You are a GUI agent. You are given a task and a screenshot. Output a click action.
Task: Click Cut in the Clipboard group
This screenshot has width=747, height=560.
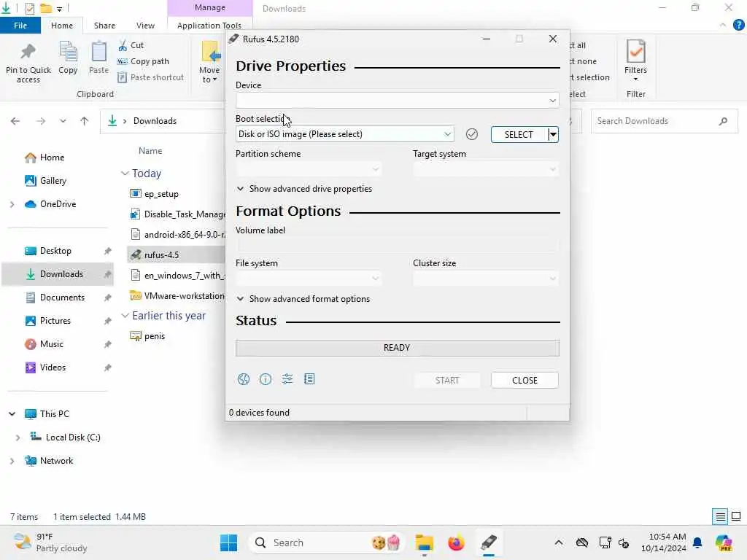pyautogui.click(x=131, y=45)
